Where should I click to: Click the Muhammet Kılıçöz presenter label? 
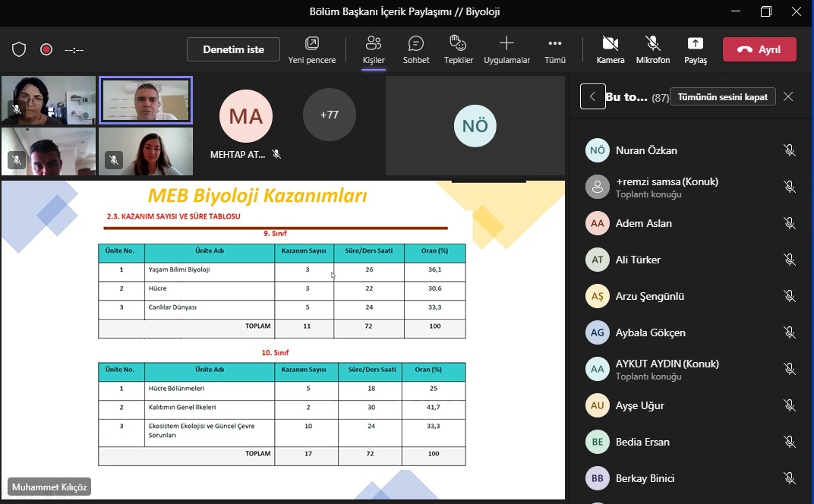49,487
